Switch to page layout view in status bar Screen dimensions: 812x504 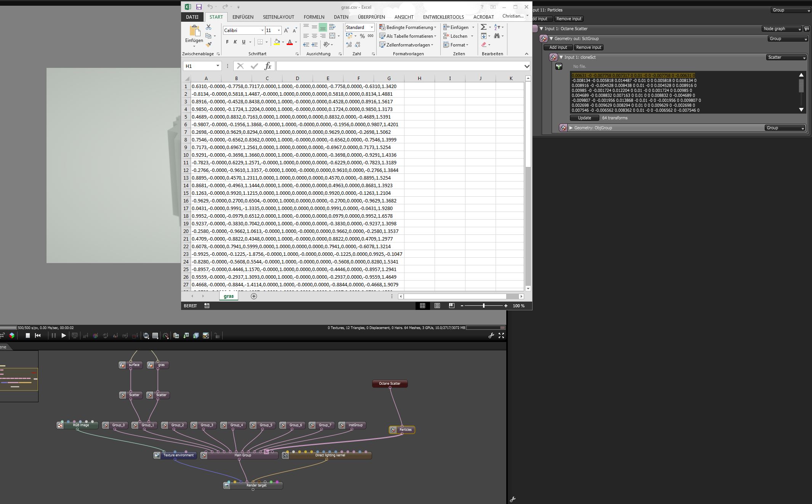pyautogui.click(x=437, y=306)
